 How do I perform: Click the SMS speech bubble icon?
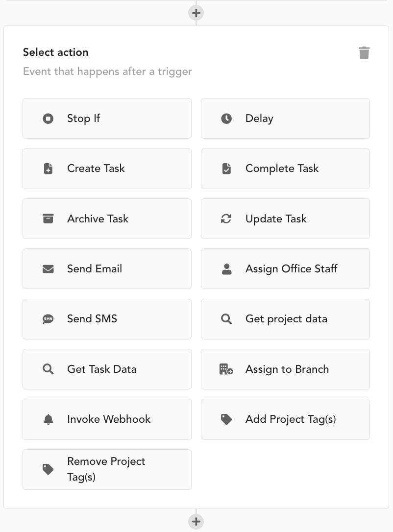click(48, 319)
